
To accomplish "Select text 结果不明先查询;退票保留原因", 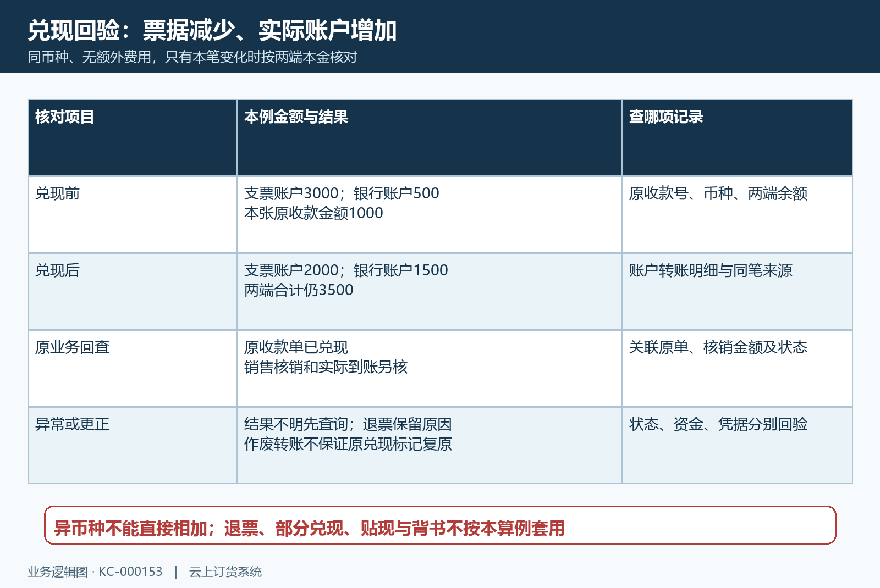I will [x=348, y=424].
